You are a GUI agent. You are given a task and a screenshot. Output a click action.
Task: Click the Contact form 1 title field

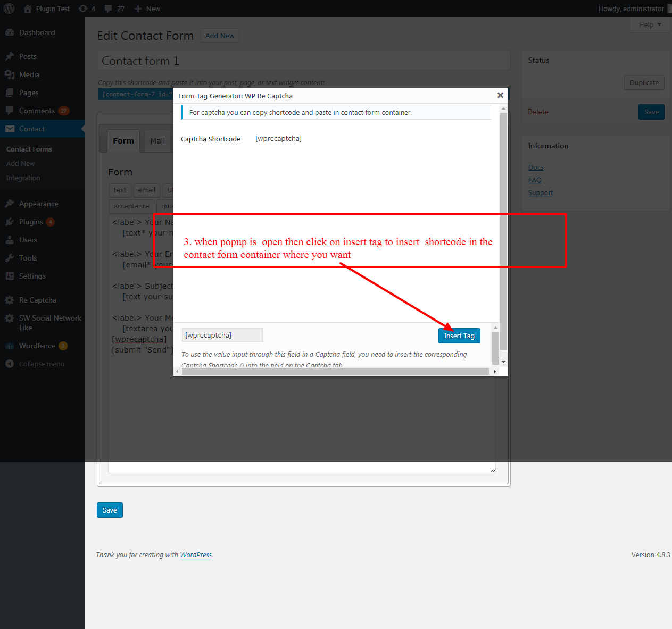pos(303,61)
